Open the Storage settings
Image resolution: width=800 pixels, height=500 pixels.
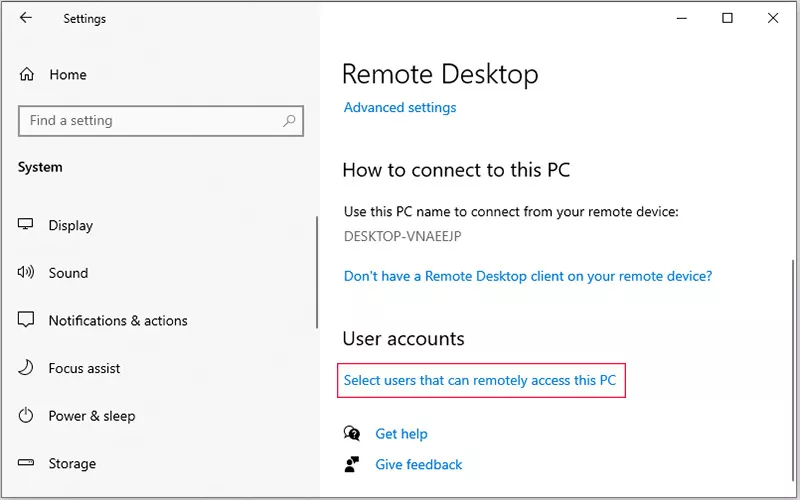coord(72,463)
